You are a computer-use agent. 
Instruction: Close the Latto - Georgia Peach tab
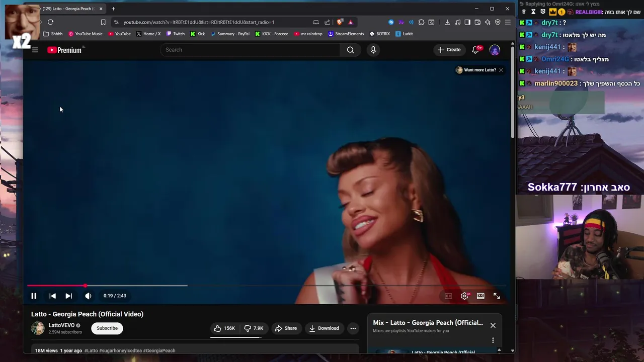(101, 9)
